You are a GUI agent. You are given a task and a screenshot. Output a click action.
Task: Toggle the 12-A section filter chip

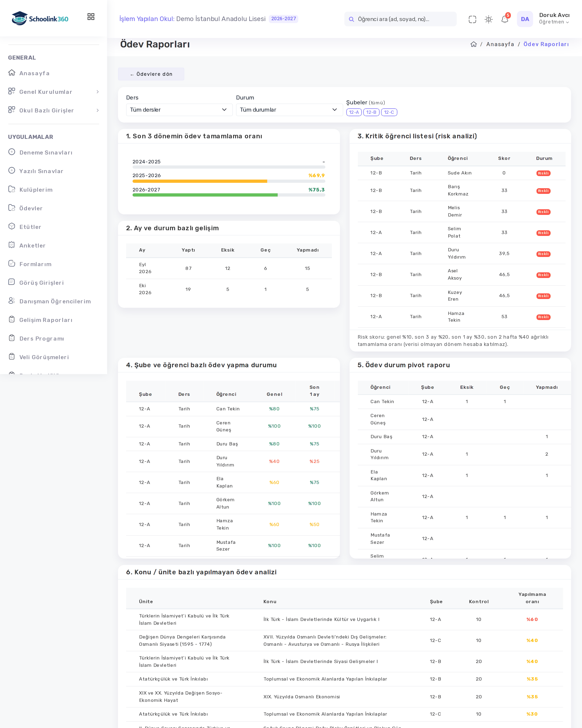click(354, 112)
